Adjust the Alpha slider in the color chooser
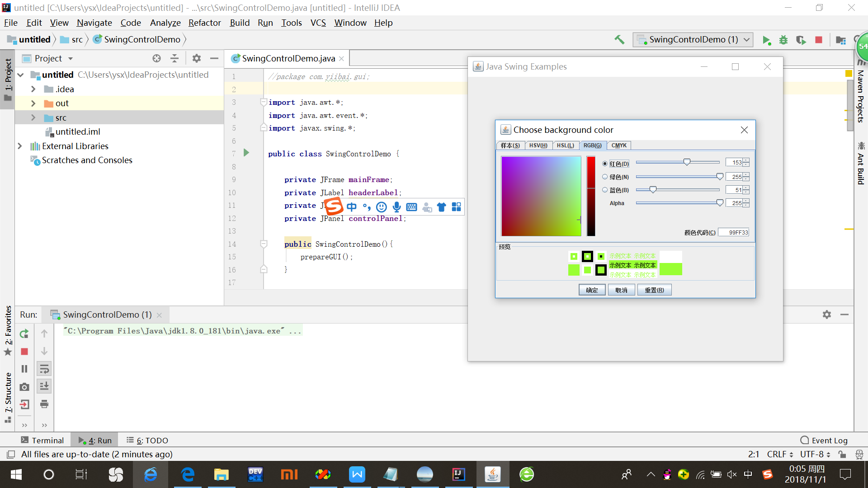868x488 pixels. pos(721,203)
